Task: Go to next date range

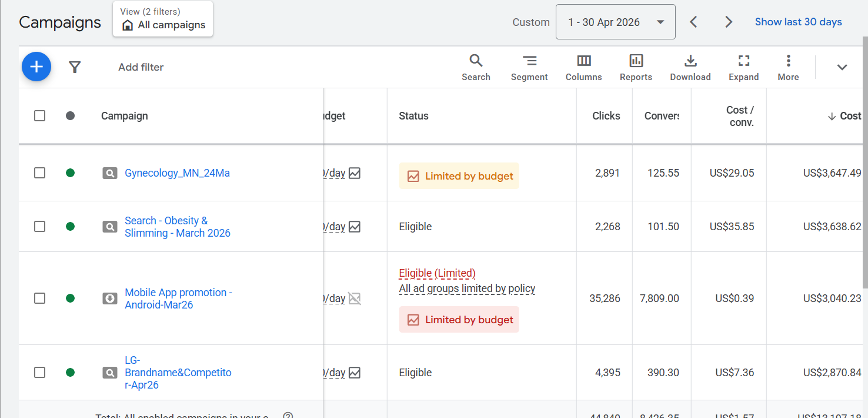Action: (x=729, y=22)
